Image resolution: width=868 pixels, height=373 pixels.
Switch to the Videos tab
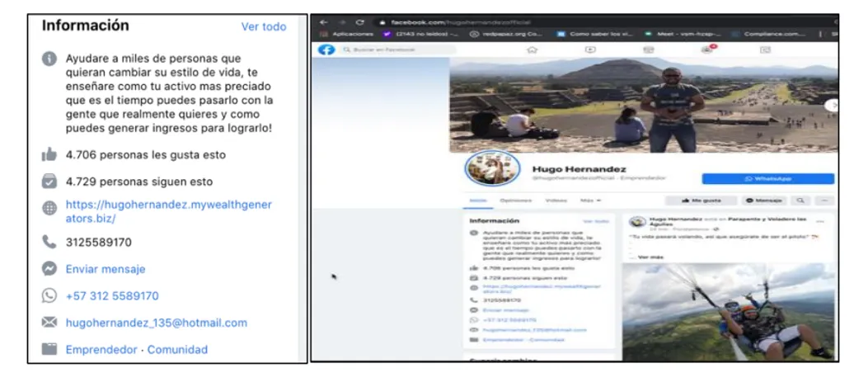556,201
